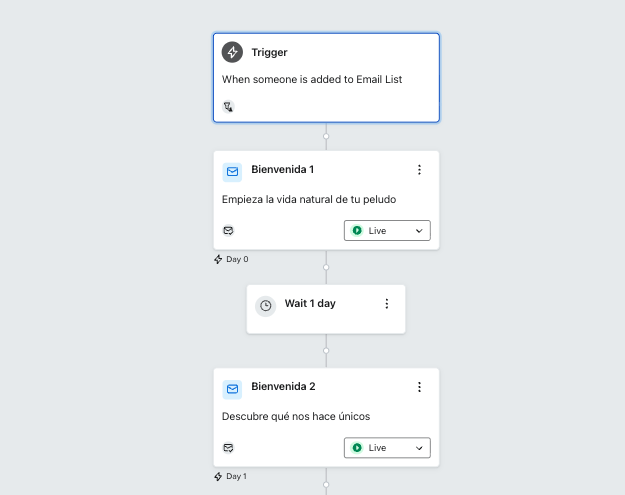Click the Bienvenida 2 email envelope icon
625x495 pixels.
tap(232, 388)
